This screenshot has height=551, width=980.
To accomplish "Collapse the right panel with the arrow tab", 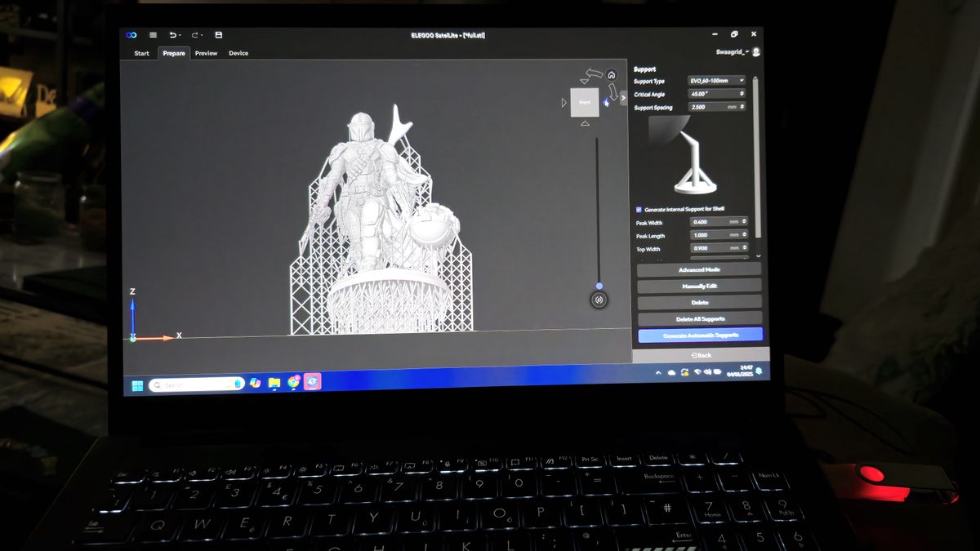I will click(623, 98).
